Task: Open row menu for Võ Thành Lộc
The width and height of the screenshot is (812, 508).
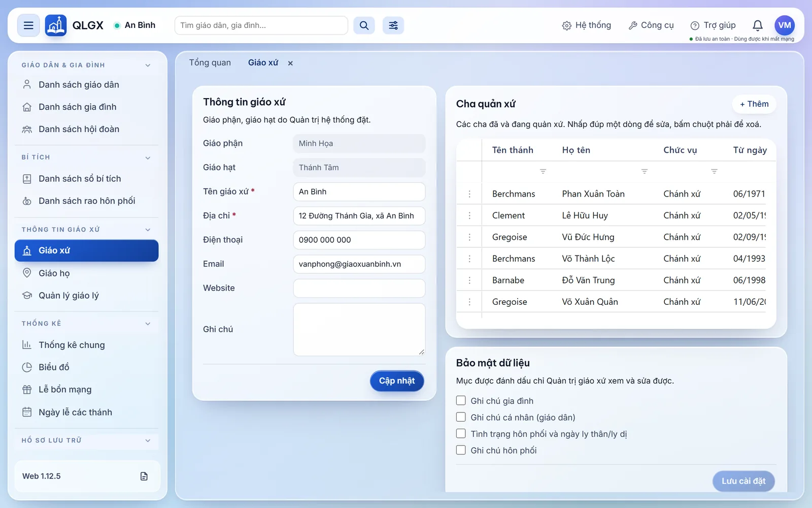Action: (469, 259)
